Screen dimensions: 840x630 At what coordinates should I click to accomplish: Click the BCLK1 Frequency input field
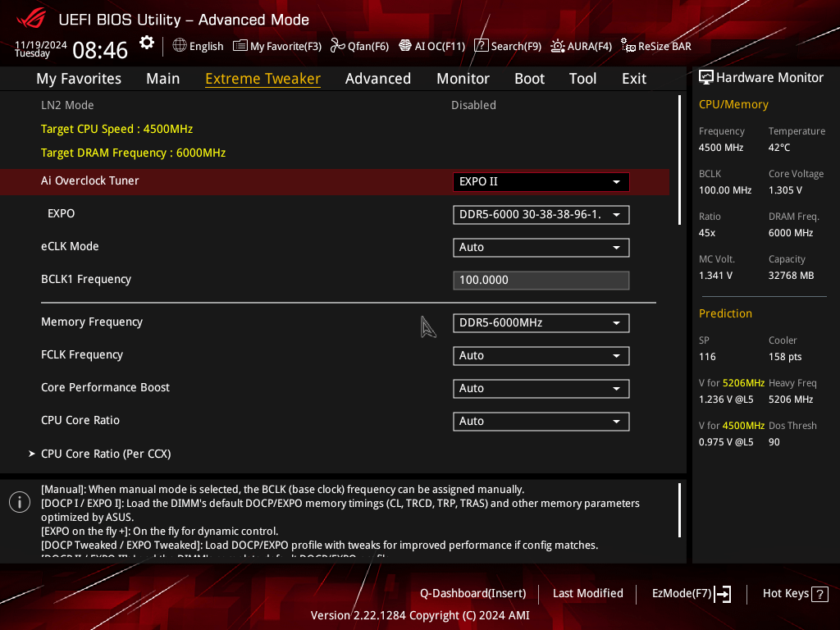click(541, 281)
